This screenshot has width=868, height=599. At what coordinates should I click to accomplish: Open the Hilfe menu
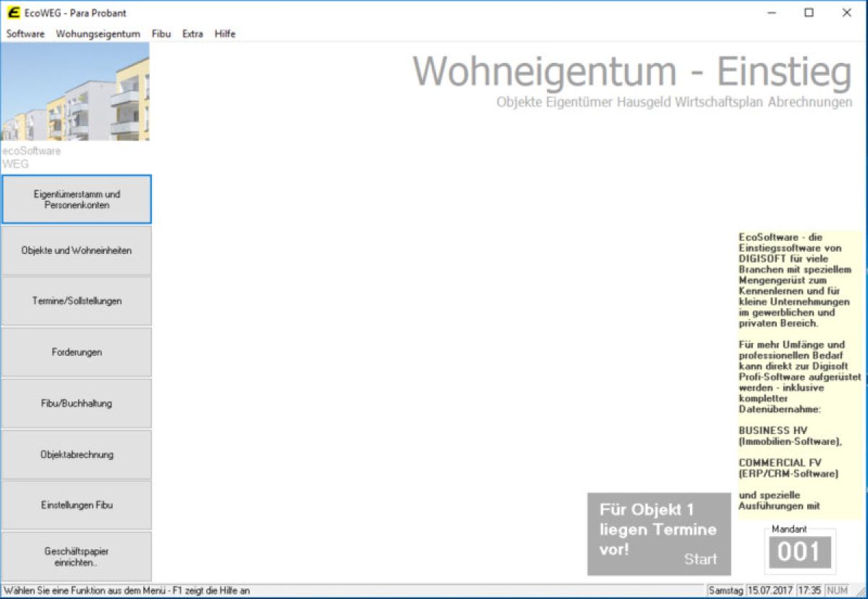click(x=225, y=34)
